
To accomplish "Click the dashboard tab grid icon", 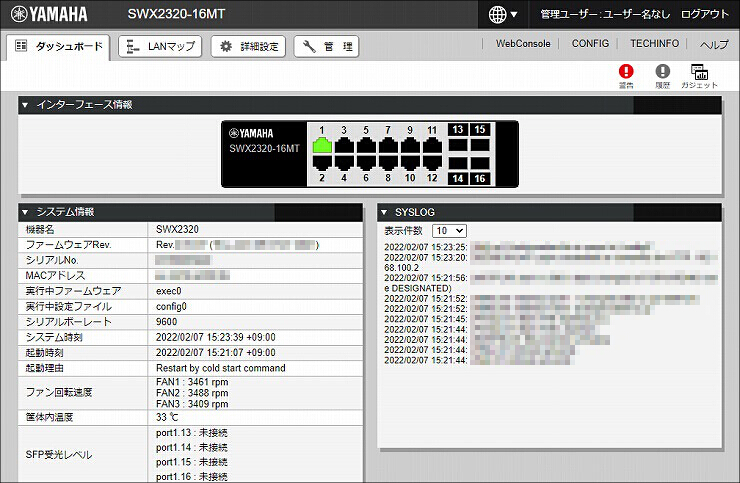I will coord(21,46).
